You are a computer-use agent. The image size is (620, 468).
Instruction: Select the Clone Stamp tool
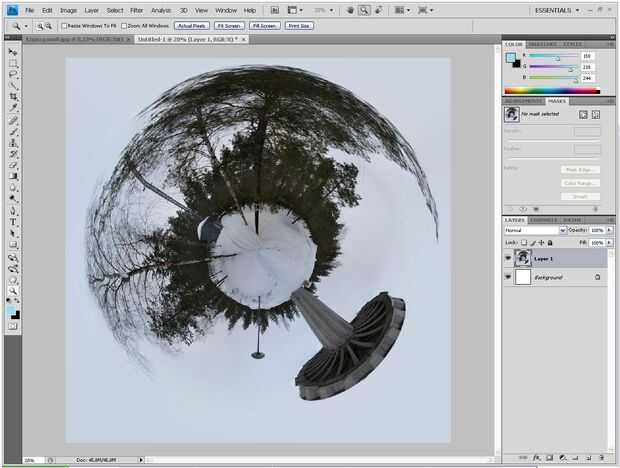13,142
